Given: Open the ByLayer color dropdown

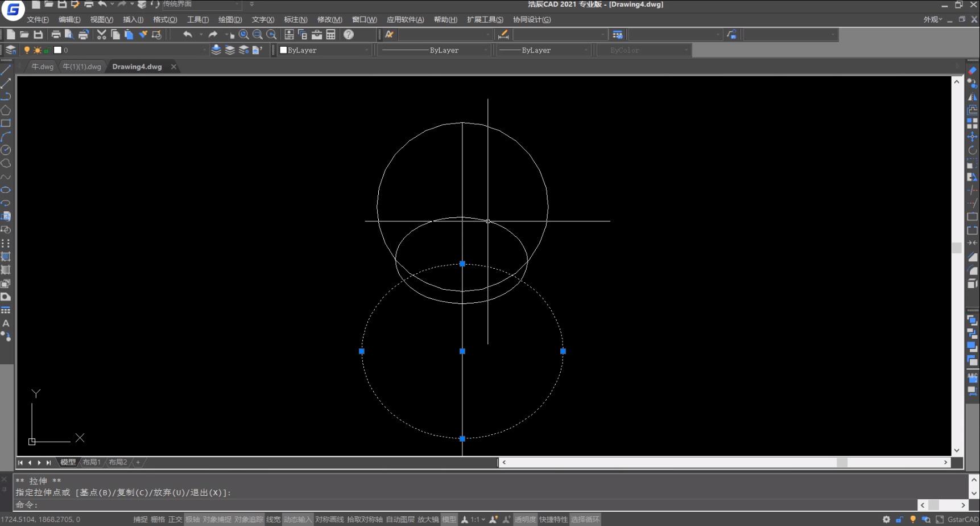Looking at the screenshot, I should click(x=367, y=50).
